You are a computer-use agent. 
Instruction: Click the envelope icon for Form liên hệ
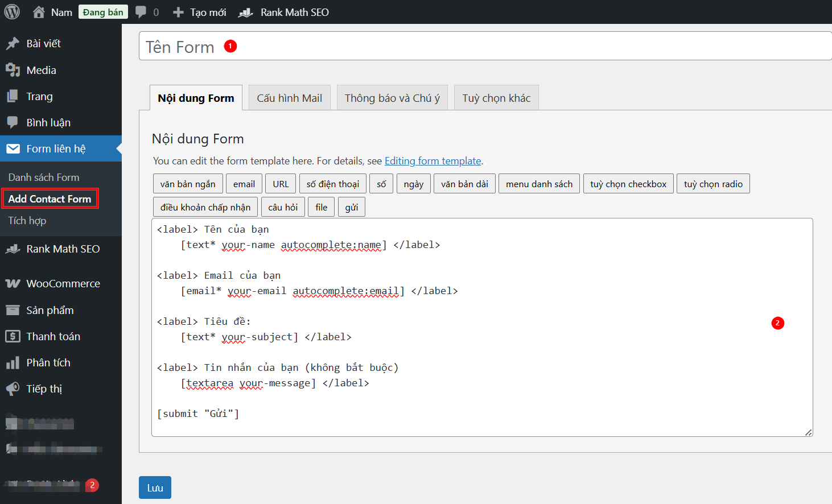coord(13,148)
